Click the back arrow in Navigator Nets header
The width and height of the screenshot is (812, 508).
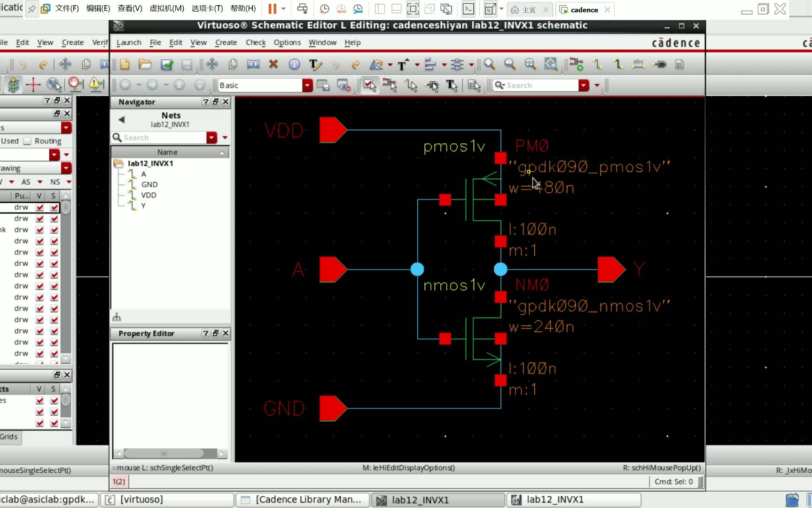click(122, 119)
